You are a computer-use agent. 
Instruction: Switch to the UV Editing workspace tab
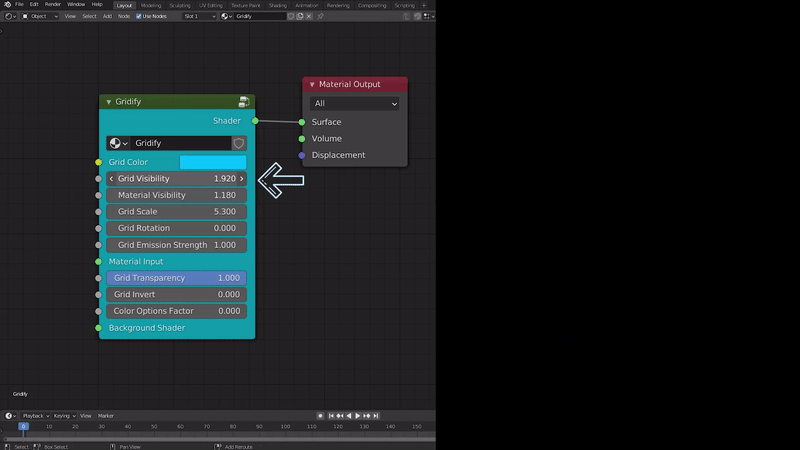(211, 6)
